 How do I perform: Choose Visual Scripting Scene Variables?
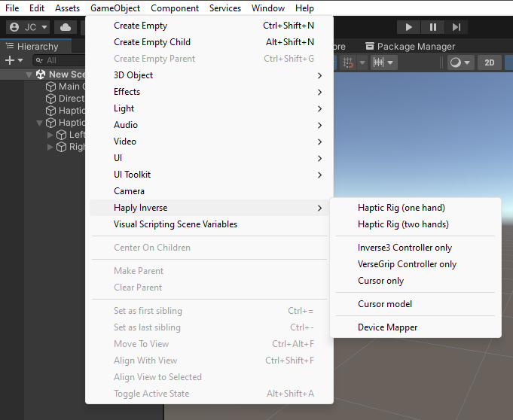click(x=209, y=224)
